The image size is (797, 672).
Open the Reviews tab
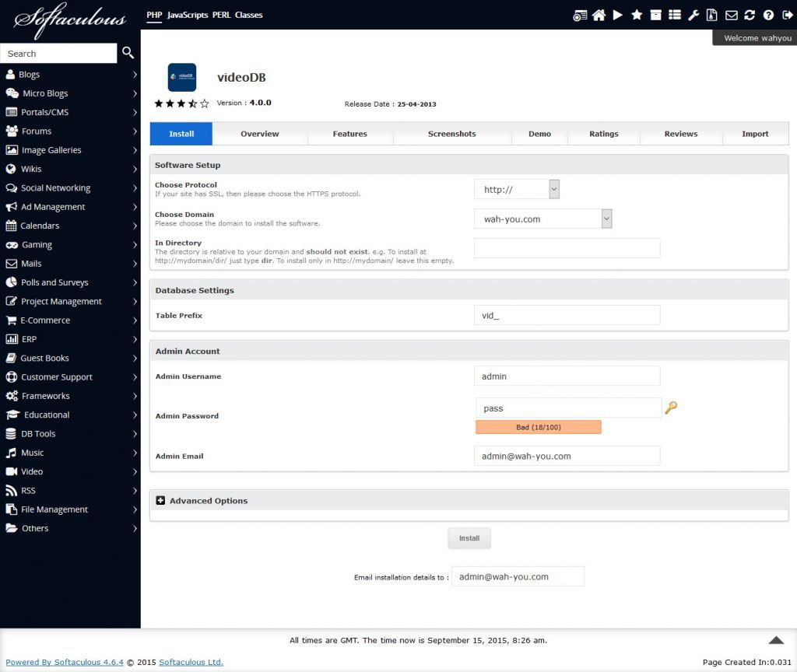coord(680,134)
